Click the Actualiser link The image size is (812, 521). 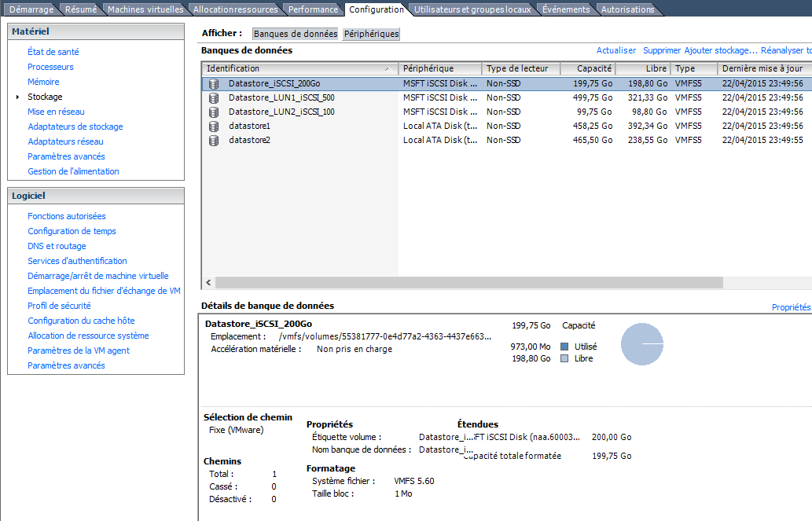[615, 50]
